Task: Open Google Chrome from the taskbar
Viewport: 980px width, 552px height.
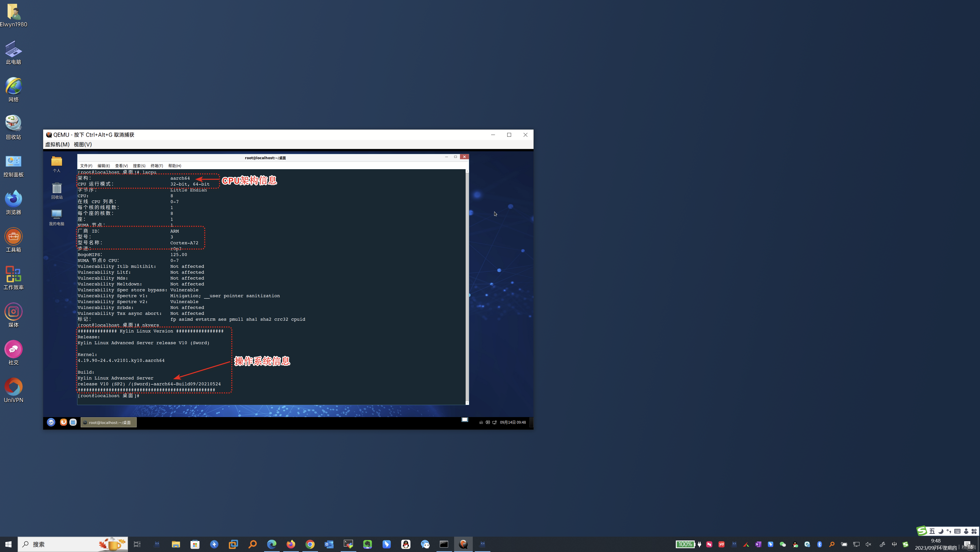Action: click(310, 544)
